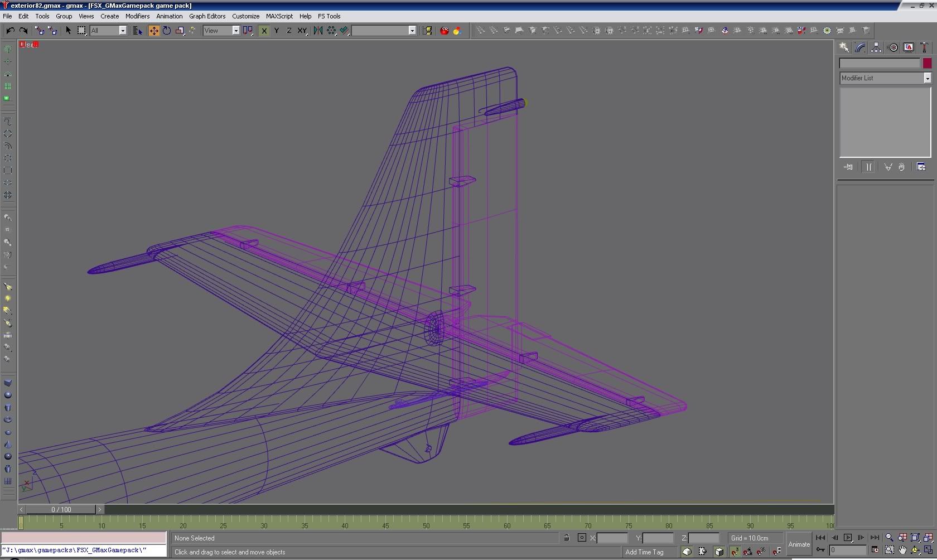Open the Modifiers menu

pos(137,16)
